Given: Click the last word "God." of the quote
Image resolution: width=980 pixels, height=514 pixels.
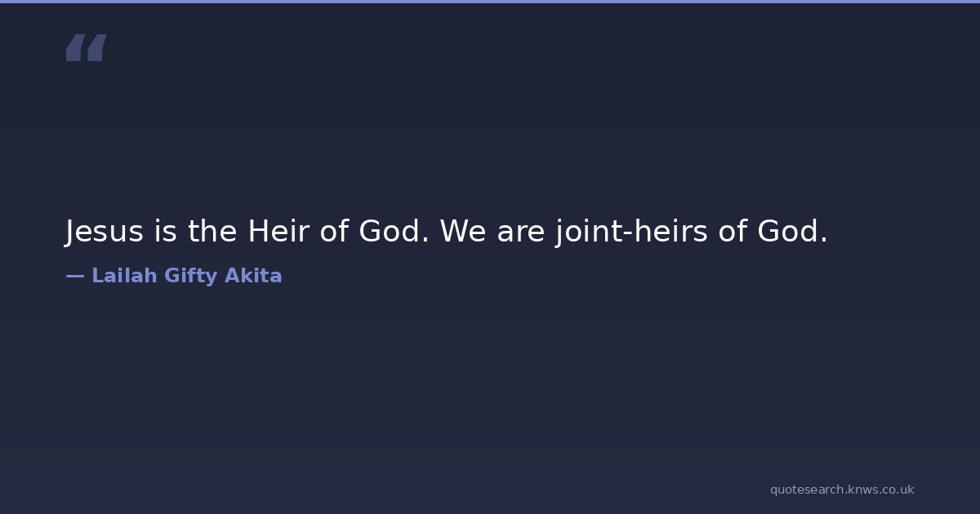Looking at the screenshot, I should click(792, 232).
